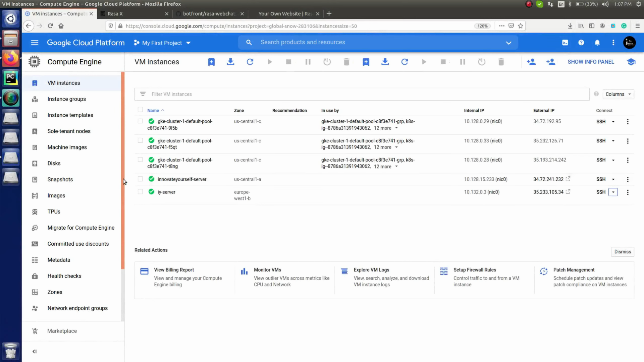Image resolution: width=644 pixels, height=362 pixels.
Task: Open the notifications bell
Action: [597, 43]
